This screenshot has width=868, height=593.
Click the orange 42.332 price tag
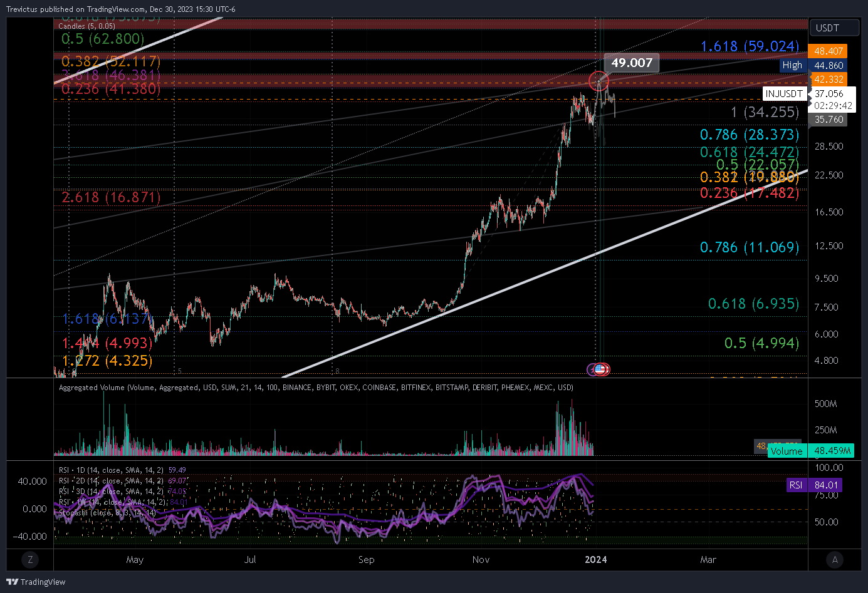tap(829, 79)
